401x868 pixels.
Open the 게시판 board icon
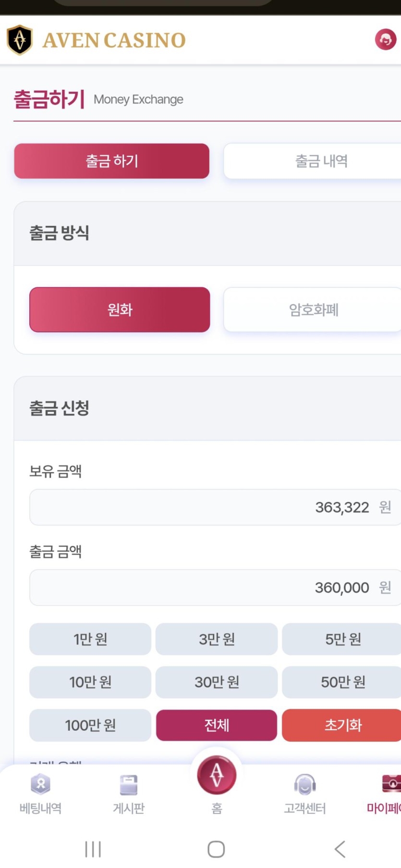pyautogui.click(x=129, y=785)
